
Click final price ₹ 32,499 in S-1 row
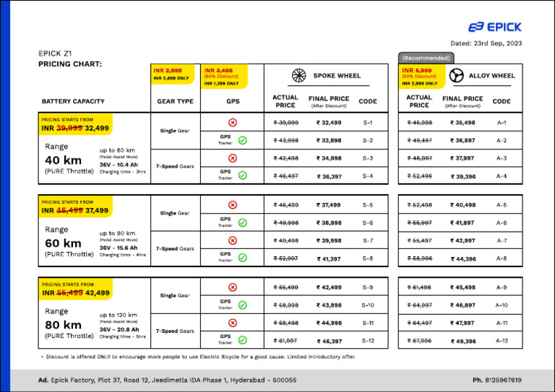(329, 123)
